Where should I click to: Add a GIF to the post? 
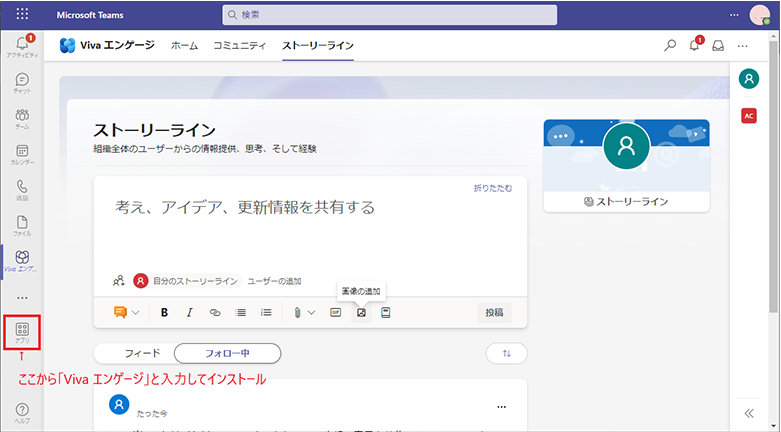pyautogui.click(x=336, y=312)
